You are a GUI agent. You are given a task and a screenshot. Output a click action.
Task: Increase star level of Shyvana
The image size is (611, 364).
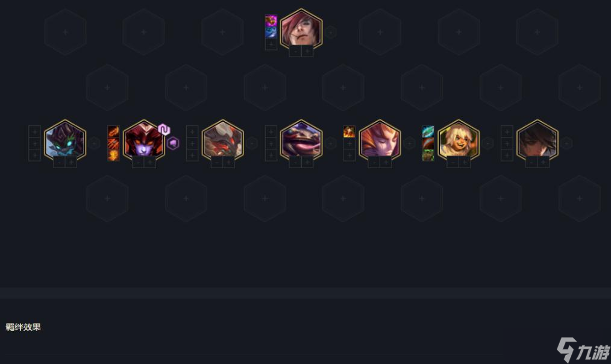click(x=149, y=162)
